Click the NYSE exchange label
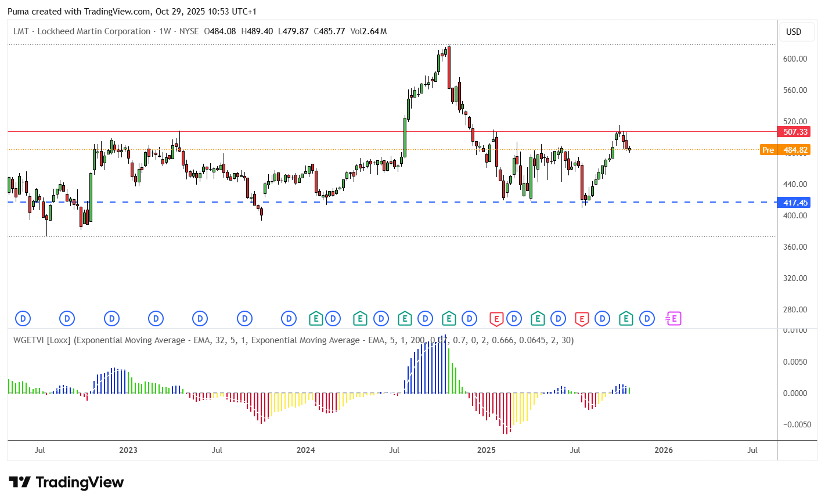 [x=189, y=31]
